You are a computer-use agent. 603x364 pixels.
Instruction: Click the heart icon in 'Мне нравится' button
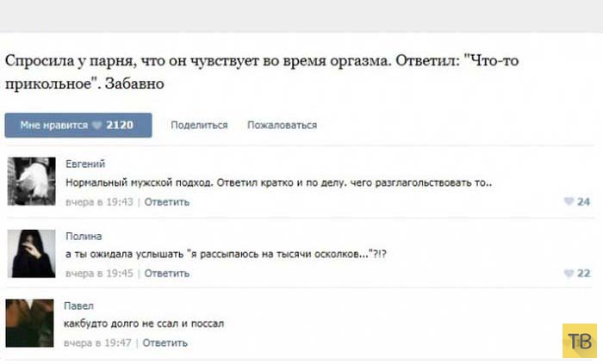click(97, 125)
